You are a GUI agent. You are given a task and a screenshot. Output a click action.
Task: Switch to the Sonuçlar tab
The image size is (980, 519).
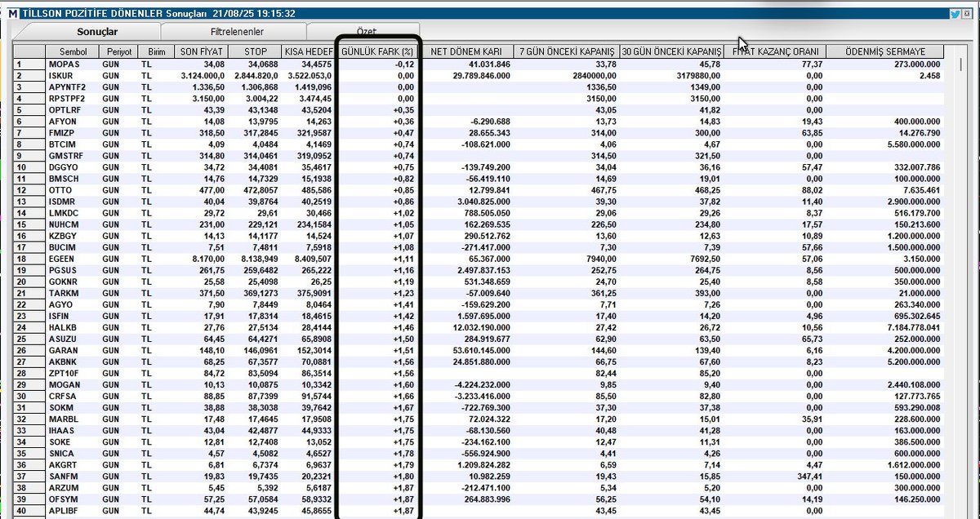click(97, 32)
